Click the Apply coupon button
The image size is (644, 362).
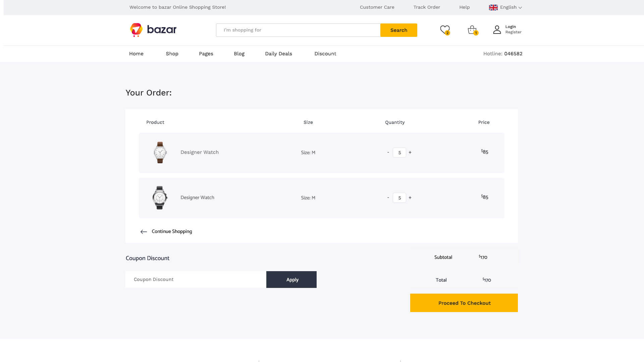click(x=291, y=280)
